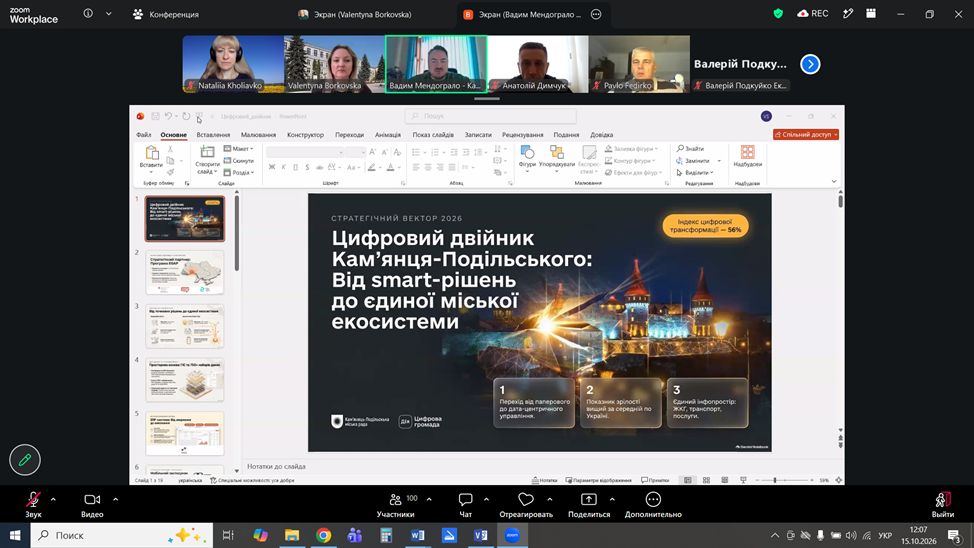Click the REC recording indicator
The image size is (974, 548).
tap(813, 14)
